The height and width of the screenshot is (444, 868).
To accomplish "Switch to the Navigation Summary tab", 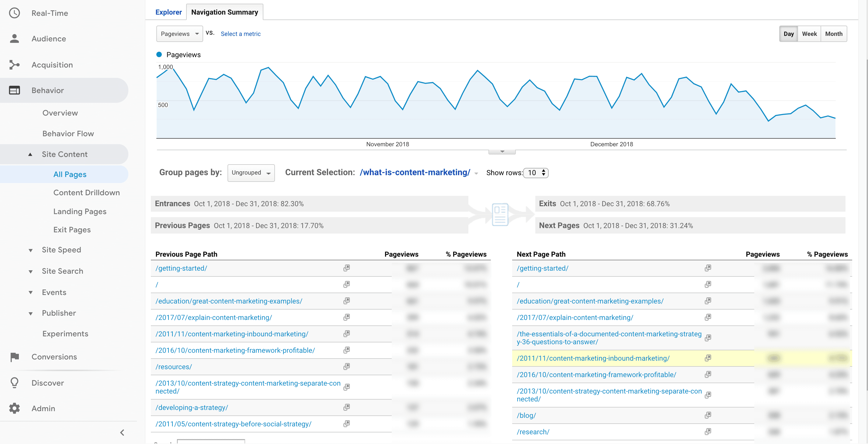I will click(225, 11).
